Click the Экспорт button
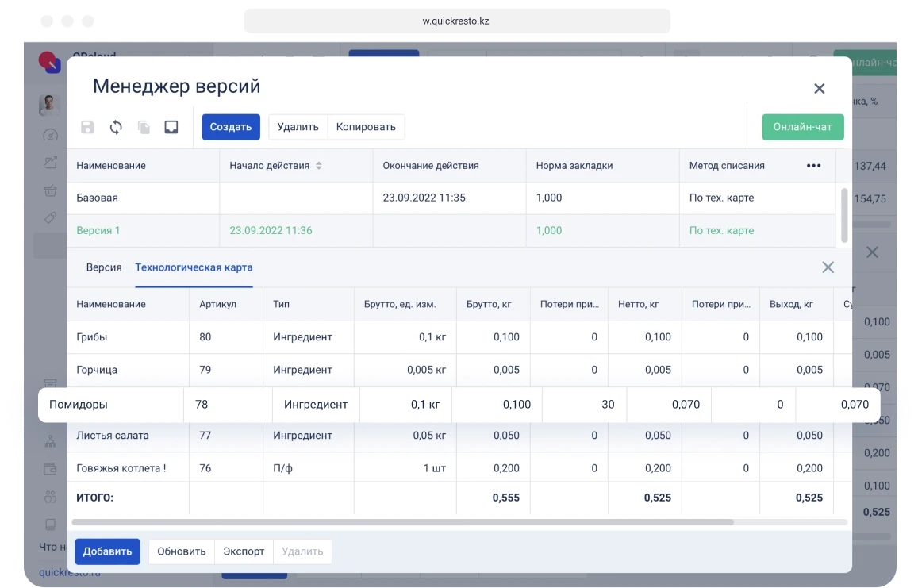The height and width of the screenshot is (588, 918). [244, 551]
